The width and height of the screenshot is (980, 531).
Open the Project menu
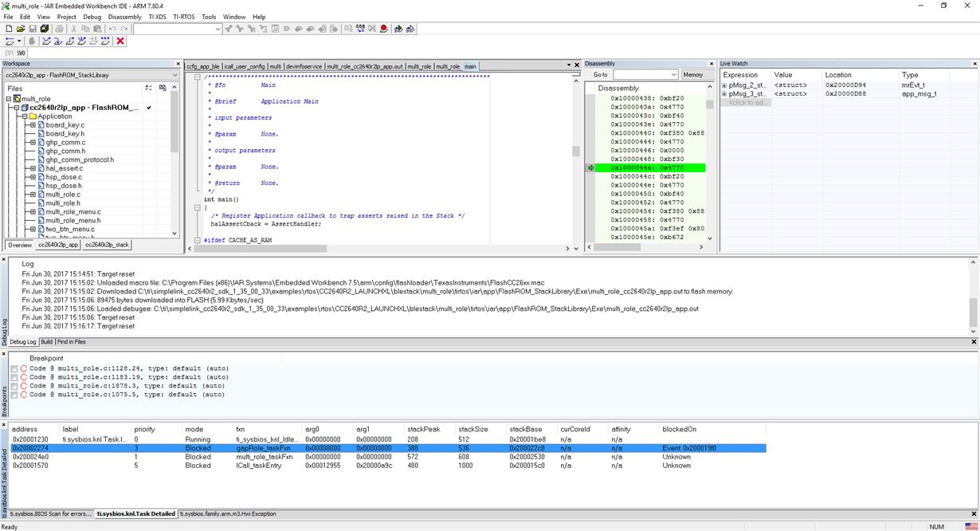(67, 16)
